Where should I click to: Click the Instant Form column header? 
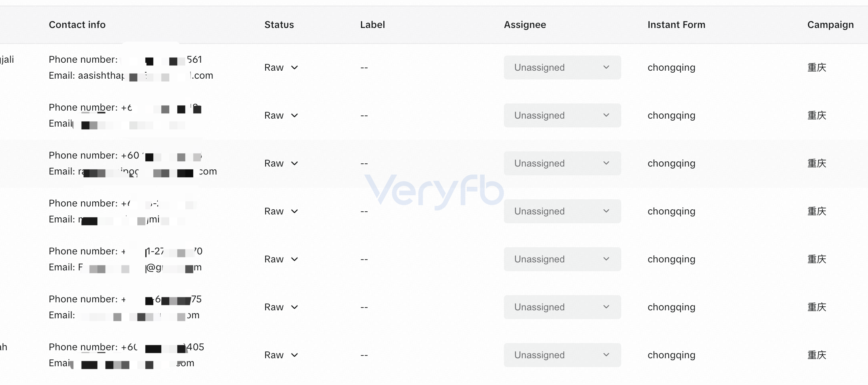676,25
